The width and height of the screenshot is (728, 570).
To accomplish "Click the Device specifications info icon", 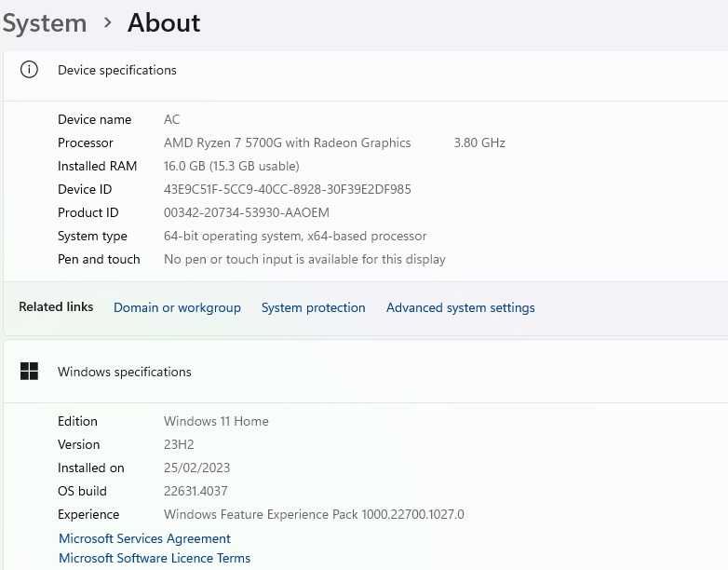I will (x=30, y=70).
